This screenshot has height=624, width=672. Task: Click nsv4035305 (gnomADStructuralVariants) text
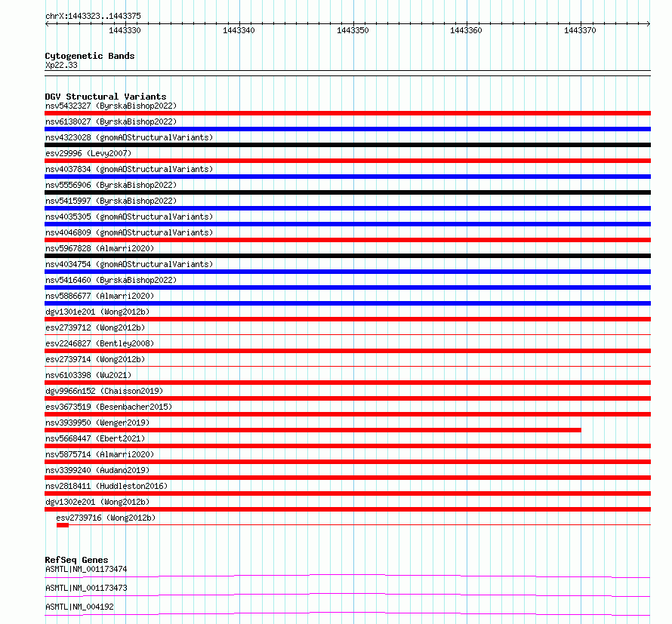[129, 217]
